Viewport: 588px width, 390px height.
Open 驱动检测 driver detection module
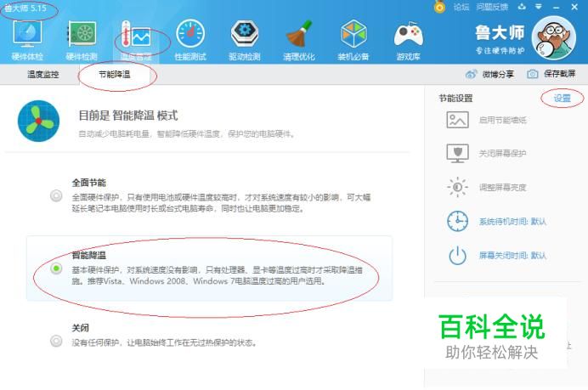[x=245, y=41]
